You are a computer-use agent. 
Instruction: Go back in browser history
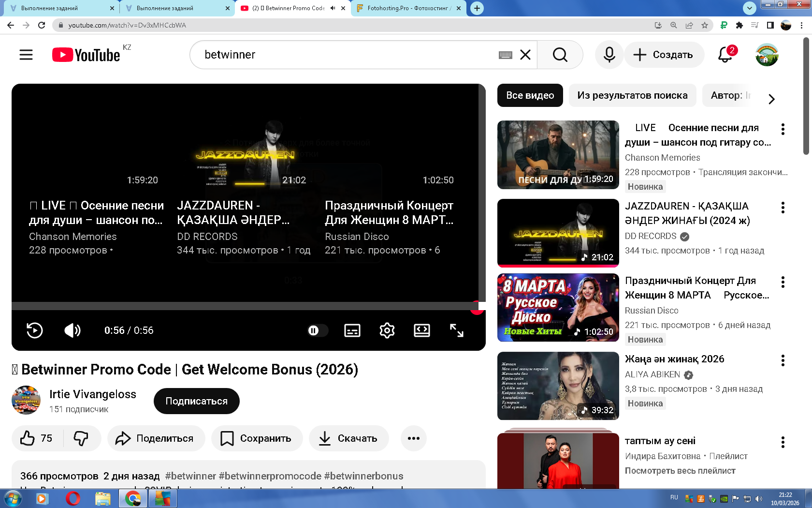click(11, 25)
